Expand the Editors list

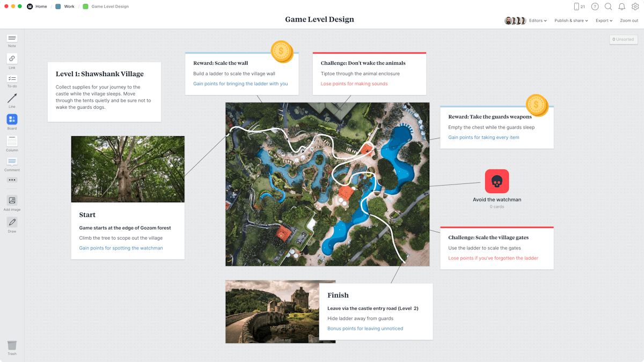[537, 20]
